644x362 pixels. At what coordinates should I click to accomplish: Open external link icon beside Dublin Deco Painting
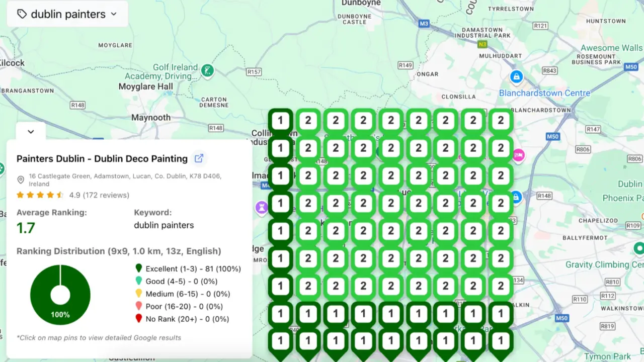point(199,158)
